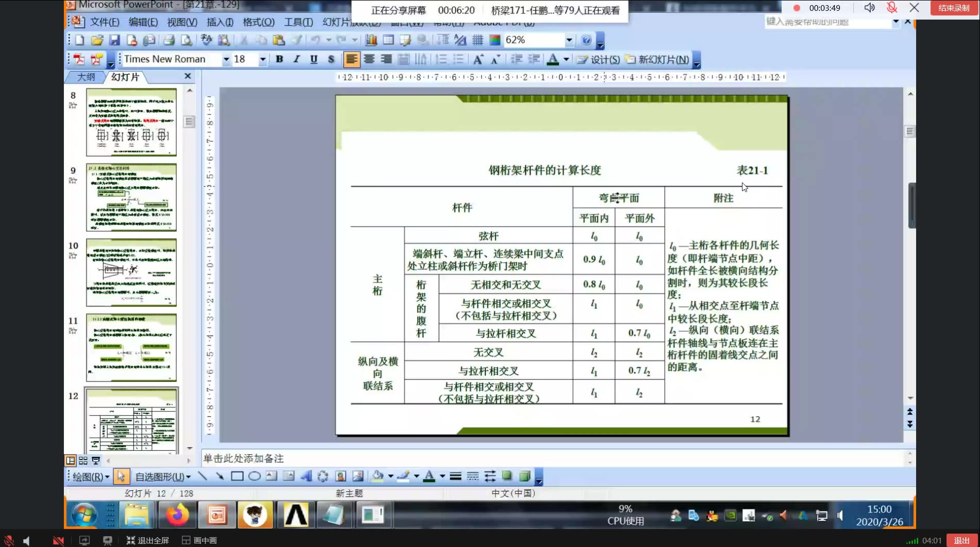Create a new blank presentation
Viewport: 980px width, 547px height.
pos(80,40)
